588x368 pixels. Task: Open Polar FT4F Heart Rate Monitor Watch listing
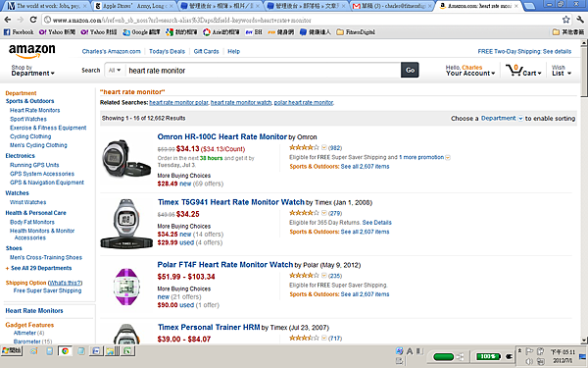coord(225,264)
